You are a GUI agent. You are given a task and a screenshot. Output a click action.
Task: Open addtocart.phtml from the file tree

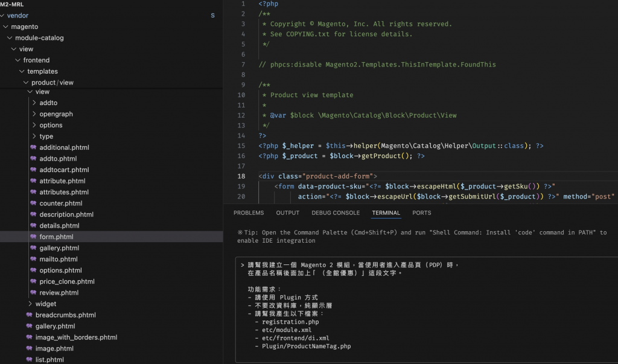coord(64,170)
